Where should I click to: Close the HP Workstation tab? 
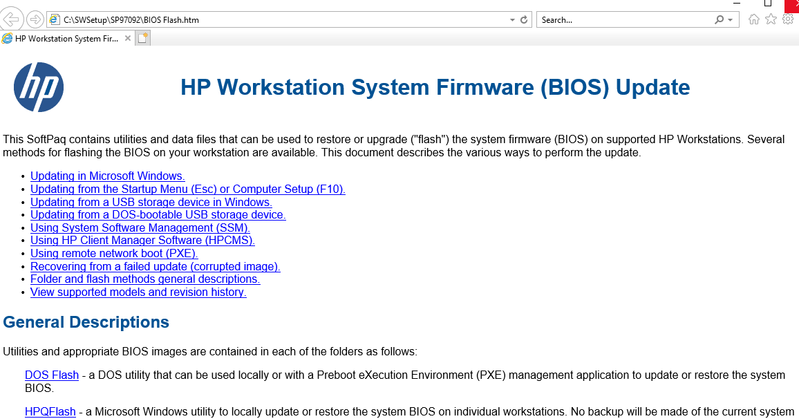(x=127, y=38)
